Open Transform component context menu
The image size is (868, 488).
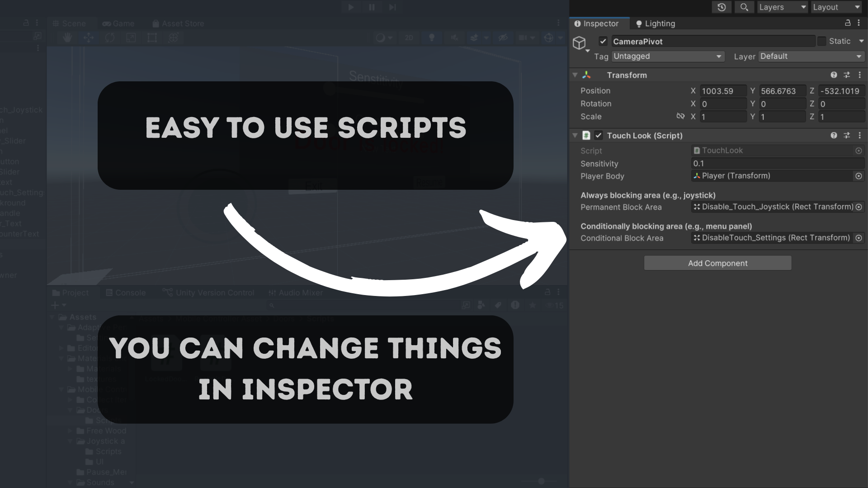[859, 75]
